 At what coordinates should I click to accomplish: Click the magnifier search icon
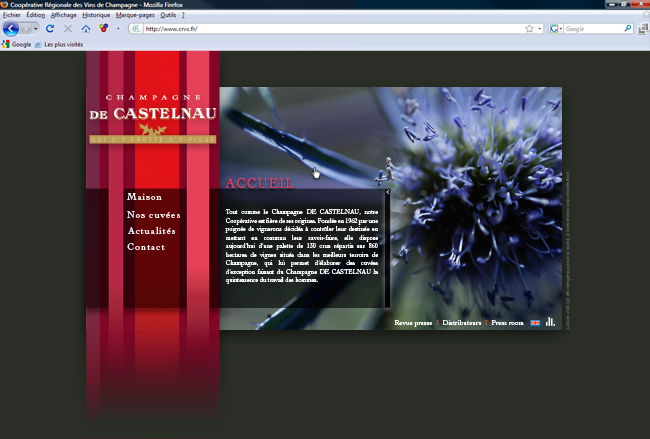(x=628, y=28)
